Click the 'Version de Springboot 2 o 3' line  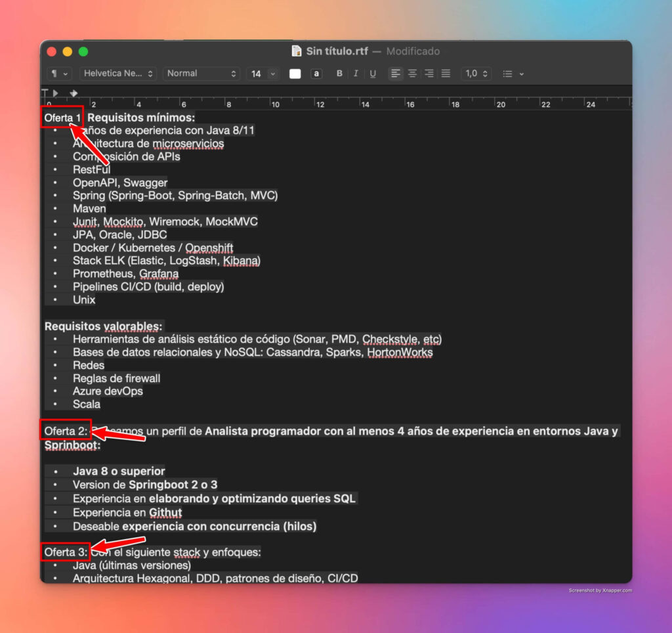coord(145,485)
